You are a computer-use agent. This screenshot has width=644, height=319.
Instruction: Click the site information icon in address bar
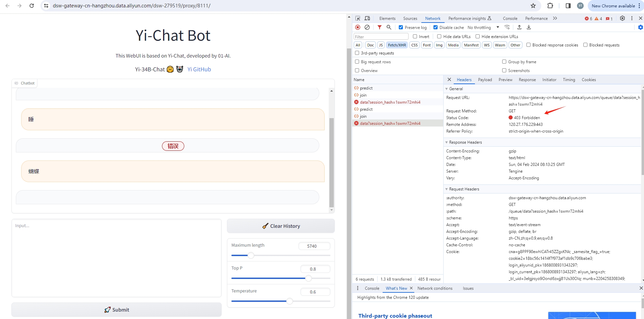(46, 6)
